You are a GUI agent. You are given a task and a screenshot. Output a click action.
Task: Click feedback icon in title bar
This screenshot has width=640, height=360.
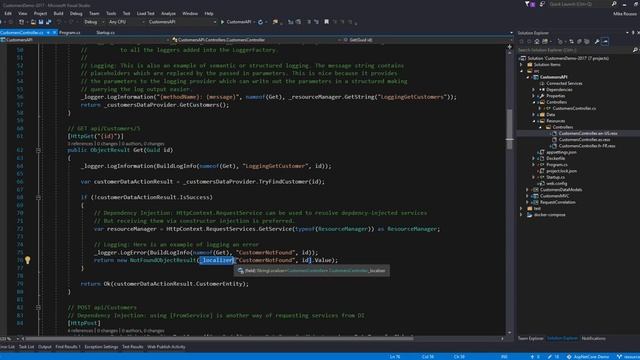pyautogui.click(x=542, y=4)
